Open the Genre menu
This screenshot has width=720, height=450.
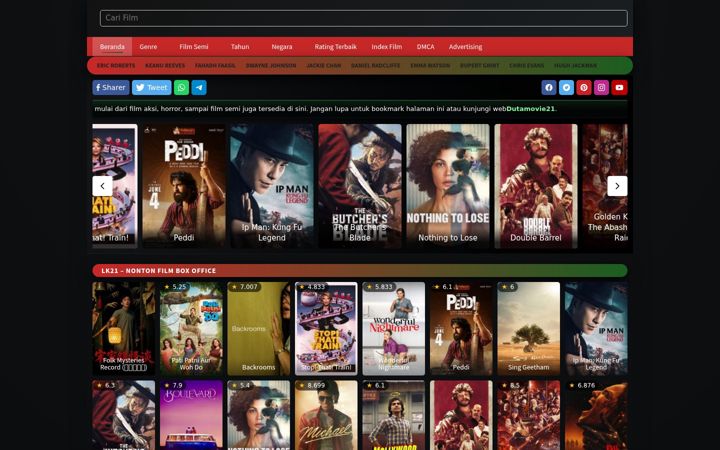click(x=148, y=46)
